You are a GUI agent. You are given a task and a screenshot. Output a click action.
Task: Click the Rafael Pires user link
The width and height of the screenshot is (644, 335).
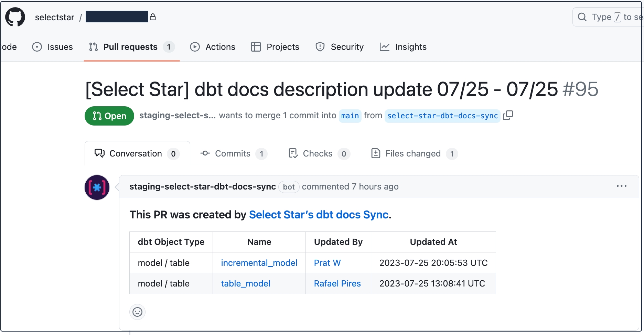click(x=337, y=283)
